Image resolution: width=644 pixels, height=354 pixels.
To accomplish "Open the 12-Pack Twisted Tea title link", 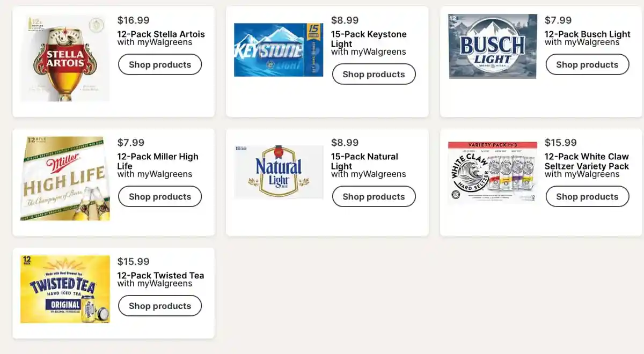I will click(160, 276).
